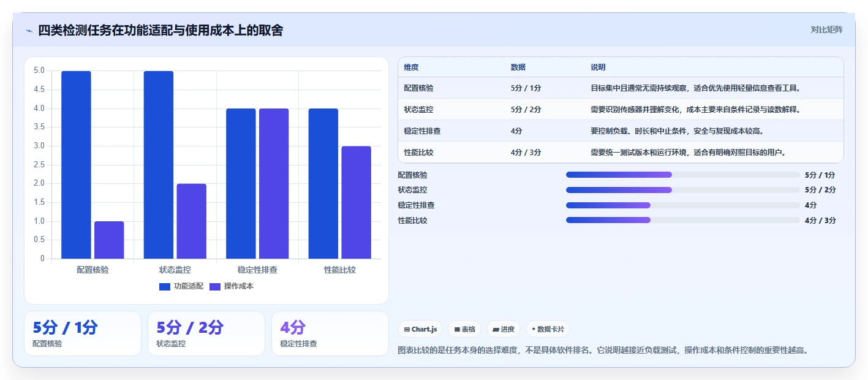Click the 操作成本 bar for 状态监控

[x=192, y=221]
